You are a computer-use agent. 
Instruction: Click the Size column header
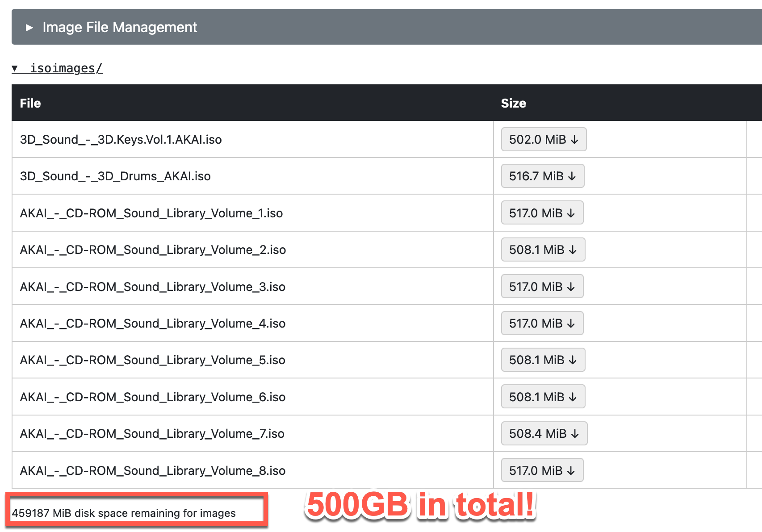(513, 103)
